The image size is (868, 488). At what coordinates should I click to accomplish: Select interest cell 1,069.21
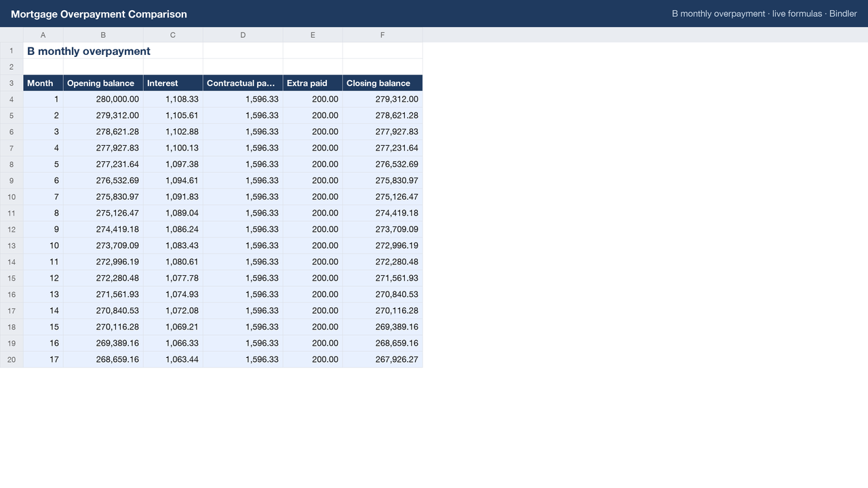tap(173, 327)
